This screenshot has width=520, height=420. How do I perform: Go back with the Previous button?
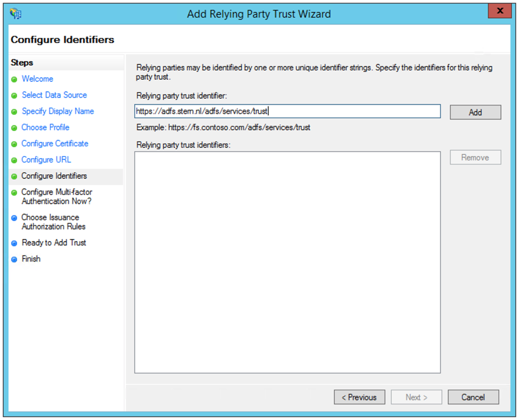(360, 397)
